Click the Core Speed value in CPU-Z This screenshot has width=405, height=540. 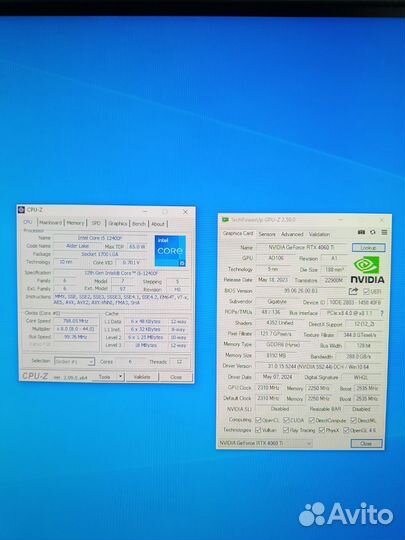coord(76,321)
